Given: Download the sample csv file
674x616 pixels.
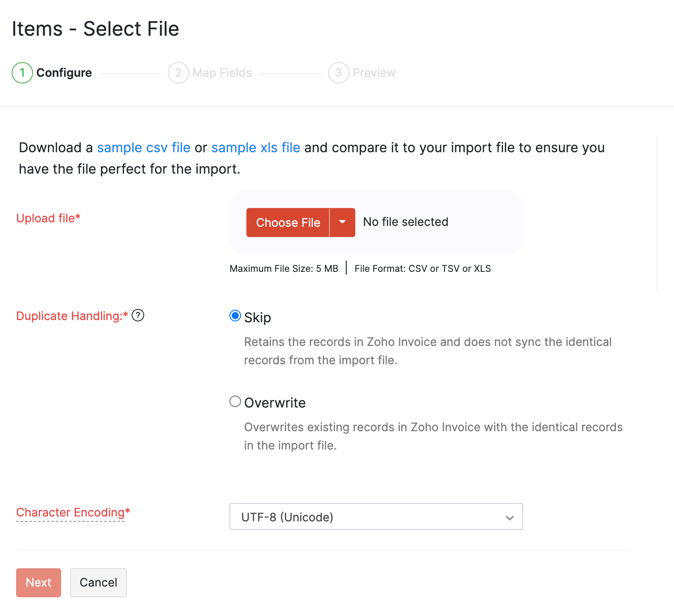Looking at the screenshot, I should tap(144, 147).
